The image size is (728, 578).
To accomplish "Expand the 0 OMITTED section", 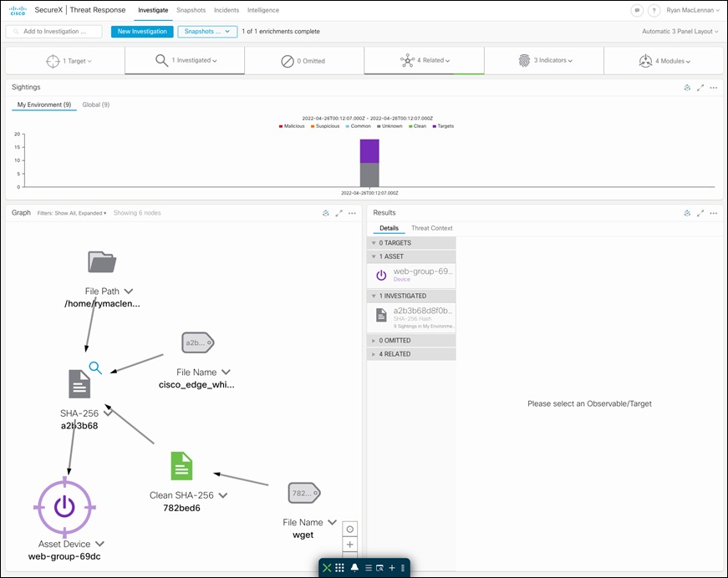I will click(411, 341).
